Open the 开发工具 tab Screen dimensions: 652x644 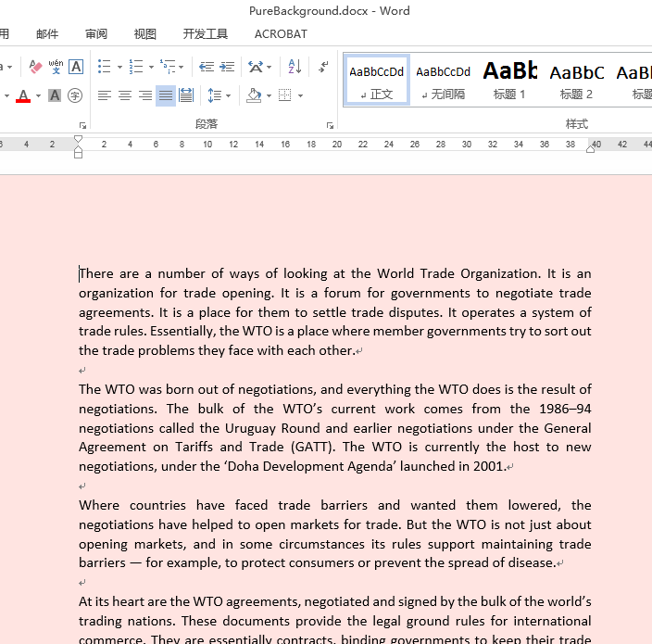point(206,33)
